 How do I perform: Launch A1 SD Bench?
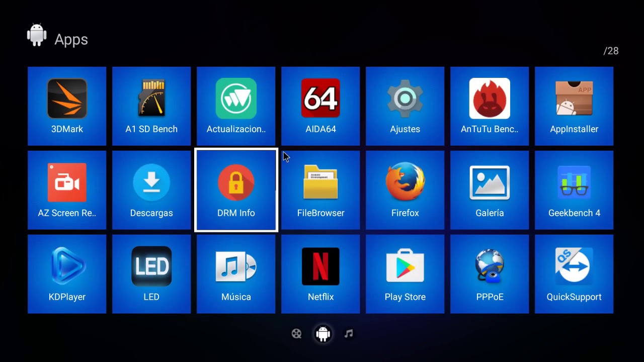coord(151,106)
